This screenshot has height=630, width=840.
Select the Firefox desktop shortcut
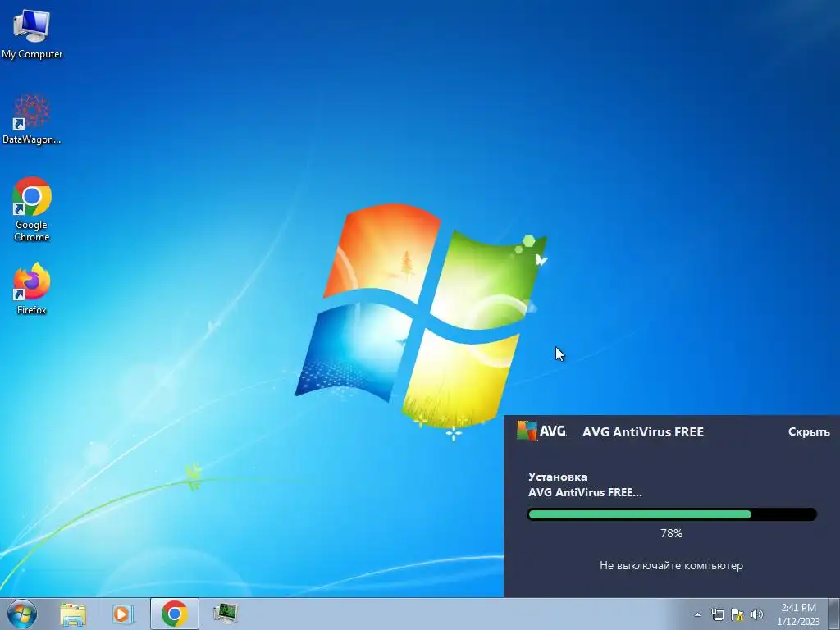pyautogui.click(x=32, y=288)
